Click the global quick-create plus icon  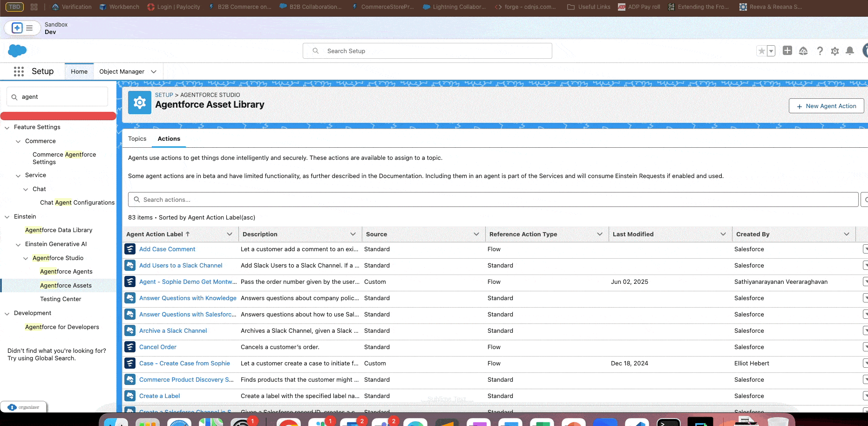tap(787, 51)
